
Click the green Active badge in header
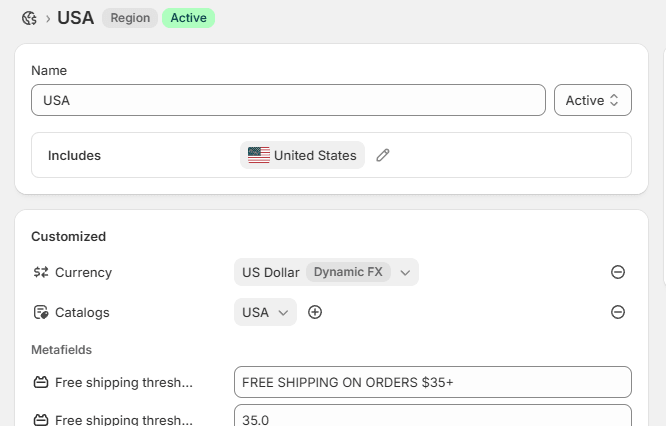[188, 18]
